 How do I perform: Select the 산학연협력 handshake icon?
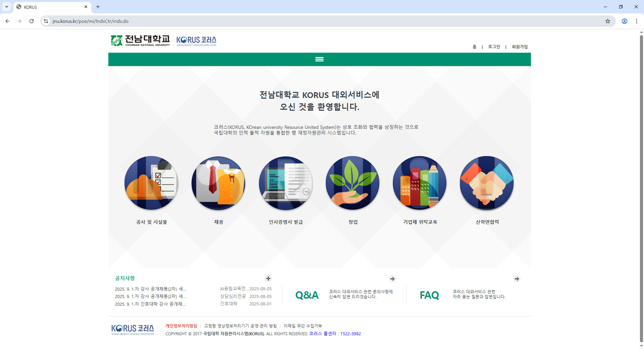tap(486, 183)
